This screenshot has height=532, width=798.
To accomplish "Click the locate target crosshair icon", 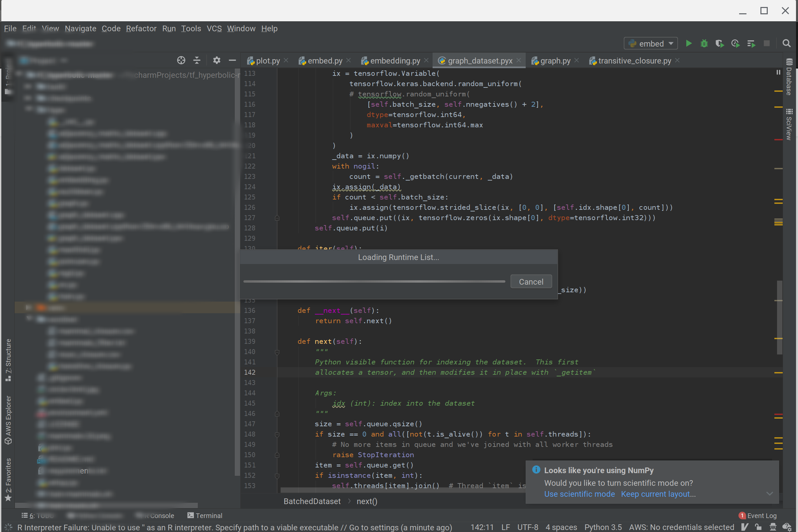I will point(181,61).
